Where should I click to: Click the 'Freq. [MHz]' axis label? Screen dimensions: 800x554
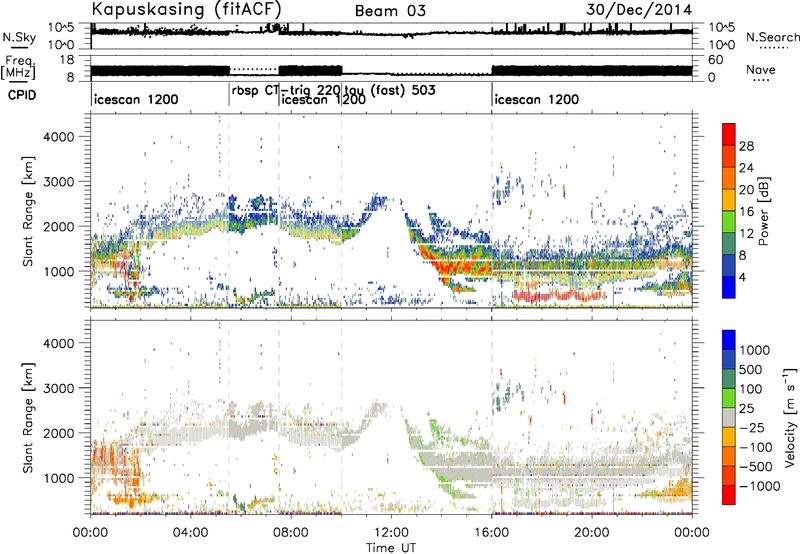click(x=19, y=67)
